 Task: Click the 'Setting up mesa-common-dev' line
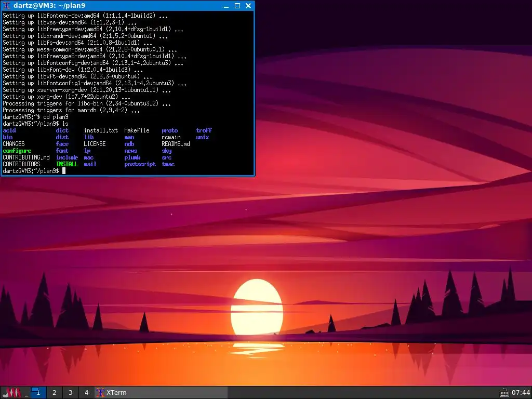coord(90,49)
